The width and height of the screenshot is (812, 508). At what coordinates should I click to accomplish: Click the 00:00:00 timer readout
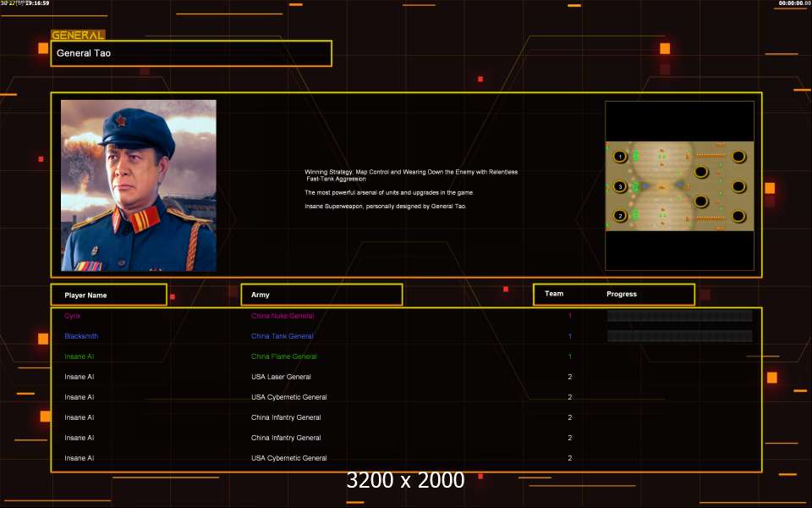(794, 3)
